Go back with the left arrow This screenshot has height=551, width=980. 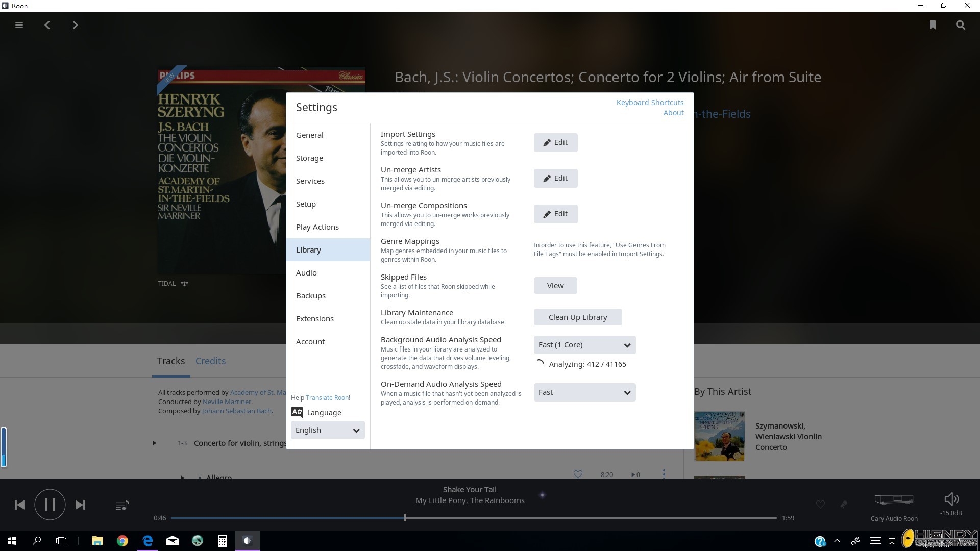[x=47, y=25]
